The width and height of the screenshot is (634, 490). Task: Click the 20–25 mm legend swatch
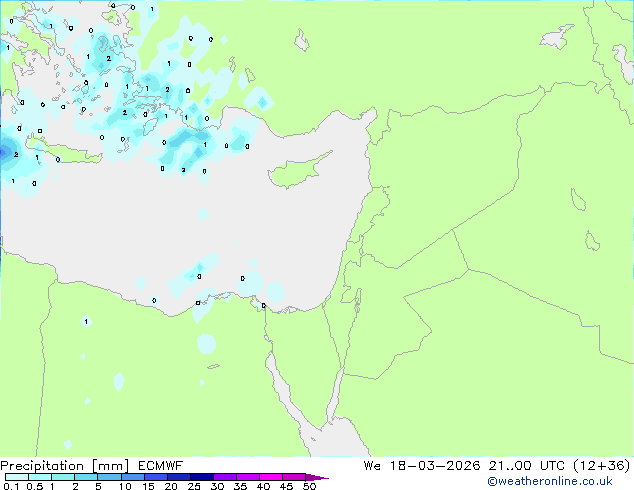point(179,477)
